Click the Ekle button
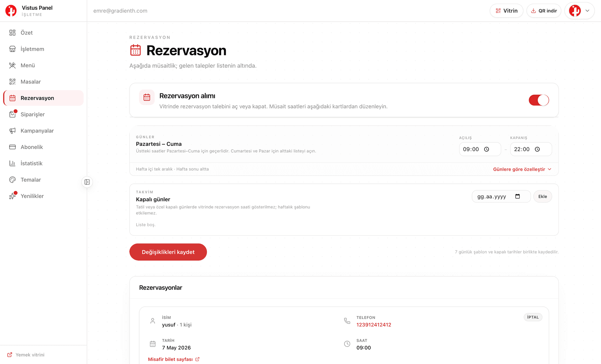The height and width of the screenshot is (364, 601). [542, 197]
